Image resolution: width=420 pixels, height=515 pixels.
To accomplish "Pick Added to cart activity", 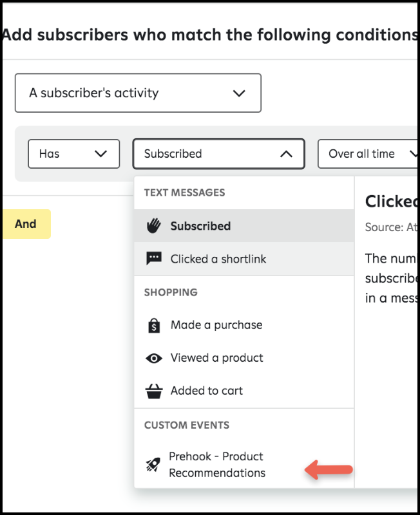I will click(x=206, y=391).
